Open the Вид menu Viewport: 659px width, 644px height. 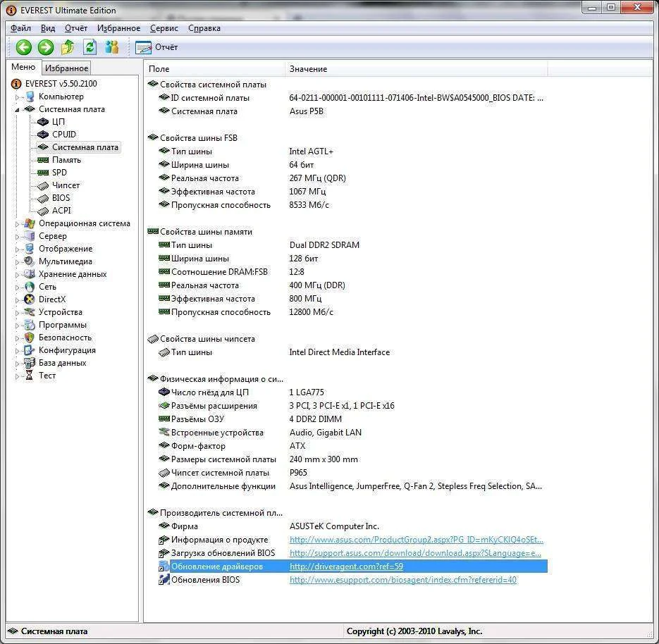pos(48,28)
